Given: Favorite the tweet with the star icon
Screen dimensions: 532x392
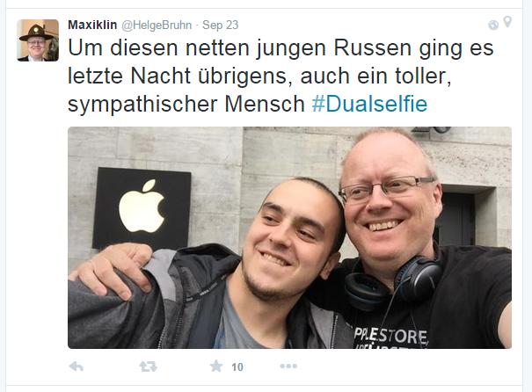Looking at the screenshot, I should [x=216, y=367].
